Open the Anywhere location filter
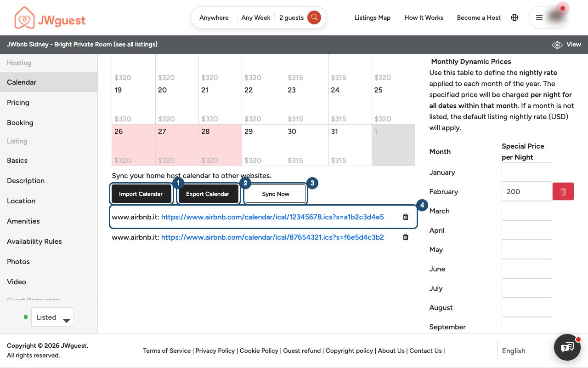Viewport: 588px width, 368px height. click(x=214, y=17)
